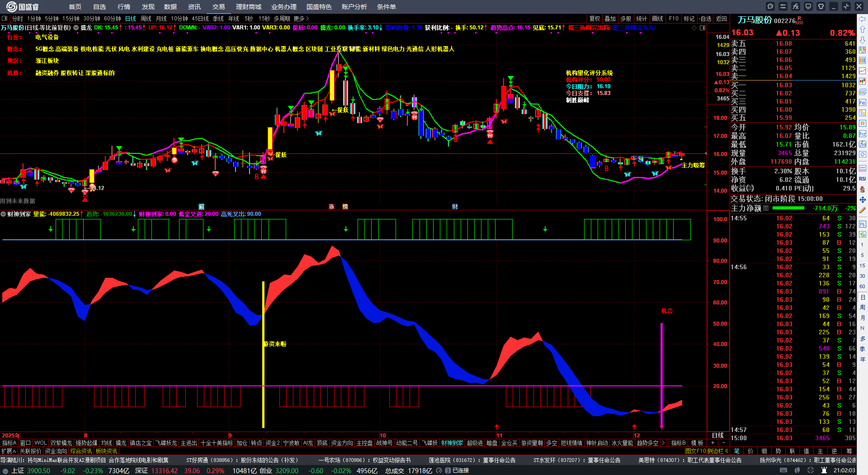Switch to 60分钟 period tab
The image size is (868, 475).
point(113,19)
